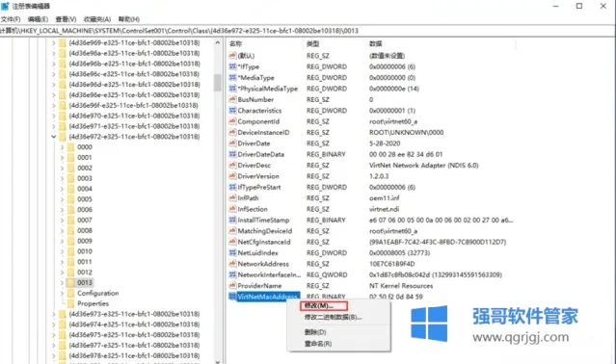
Task: Click the Properties folder icon
Action: (x=70, y=303)
